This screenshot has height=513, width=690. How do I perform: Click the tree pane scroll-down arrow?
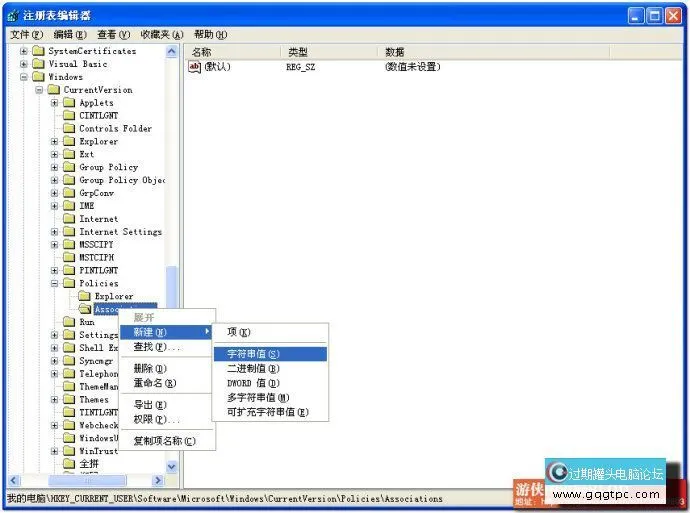tap(171, 466)
